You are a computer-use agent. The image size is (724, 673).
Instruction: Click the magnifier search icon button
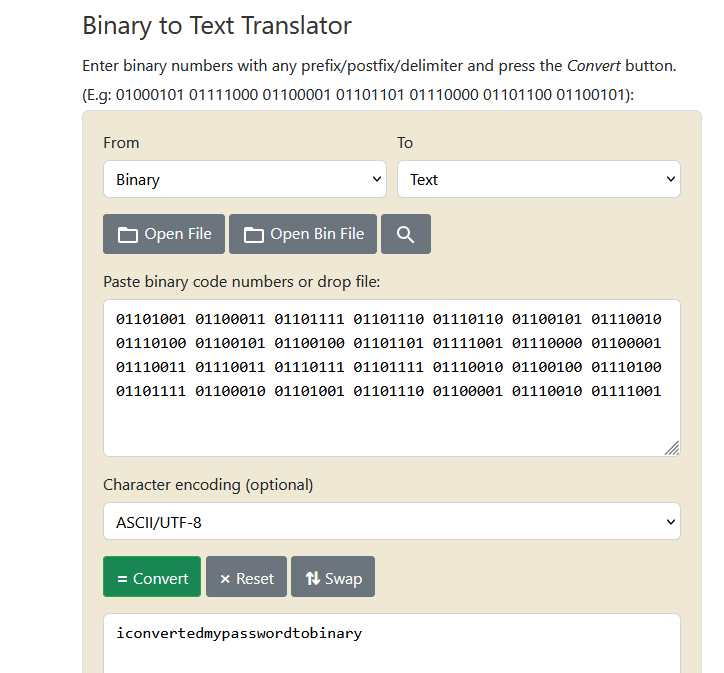click(405, 234)
